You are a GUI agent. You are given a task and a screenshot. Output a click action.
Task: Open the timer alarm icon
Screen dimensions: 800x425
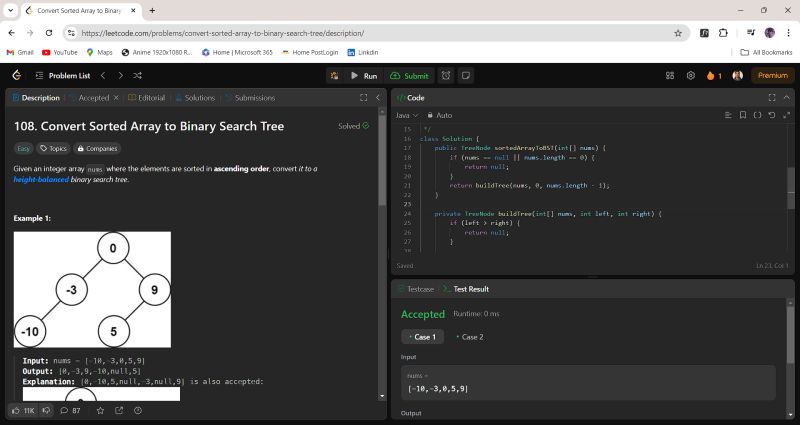pyautogui.click(x=446, y=75)
